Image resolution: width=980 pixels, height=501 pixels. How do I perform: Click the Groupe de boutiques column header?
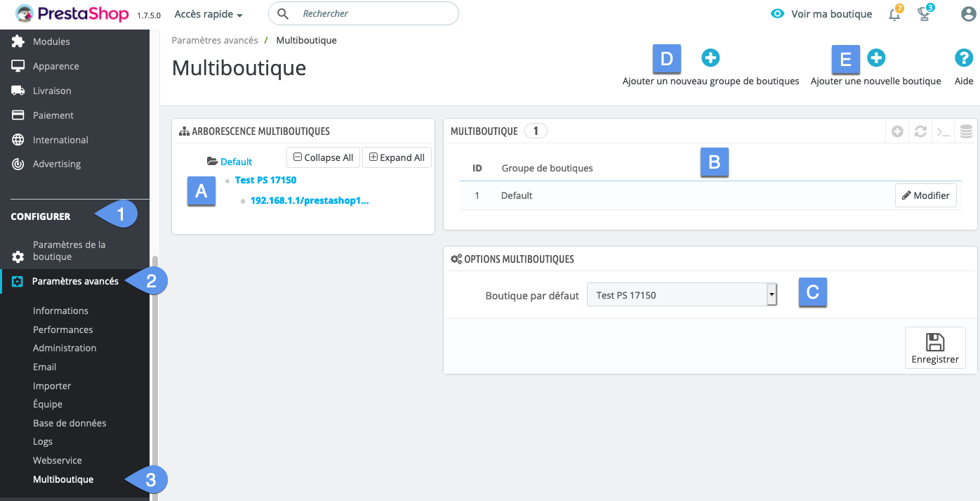[547, 168]
